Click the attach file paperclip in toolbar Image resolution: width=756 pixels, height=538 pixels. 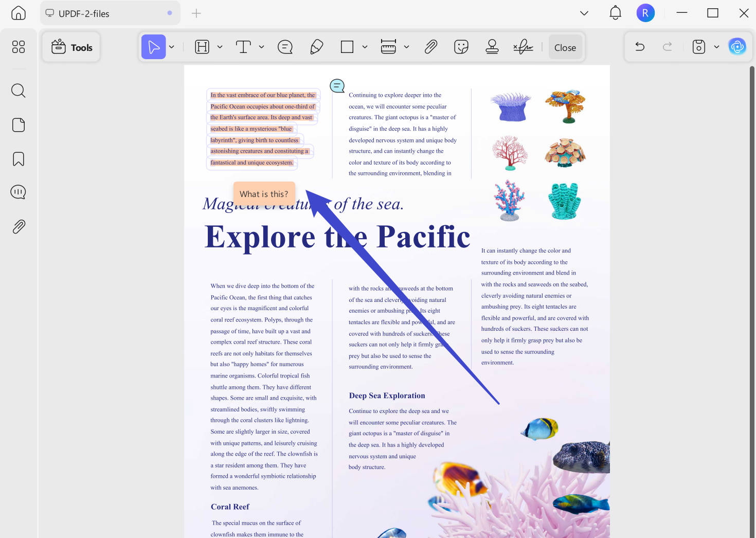tap(431, 47)
